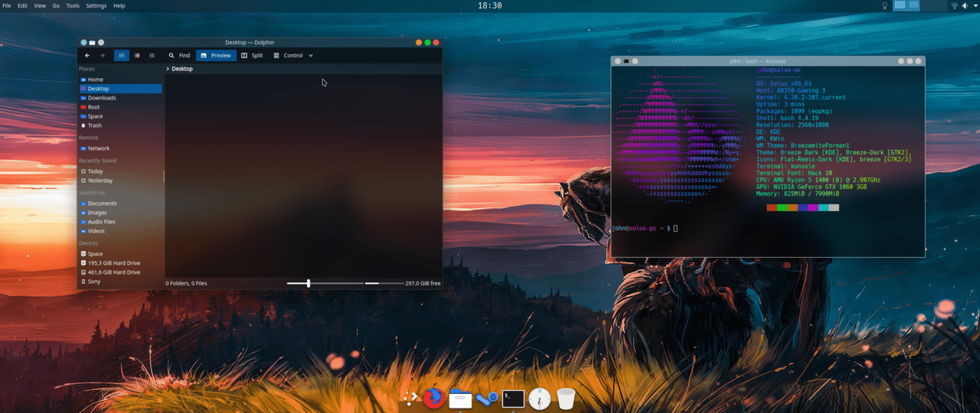Open the application launcher in dock
Image resolution: width=980 pixels, height=413 pixels.
(x=410, y=397)
